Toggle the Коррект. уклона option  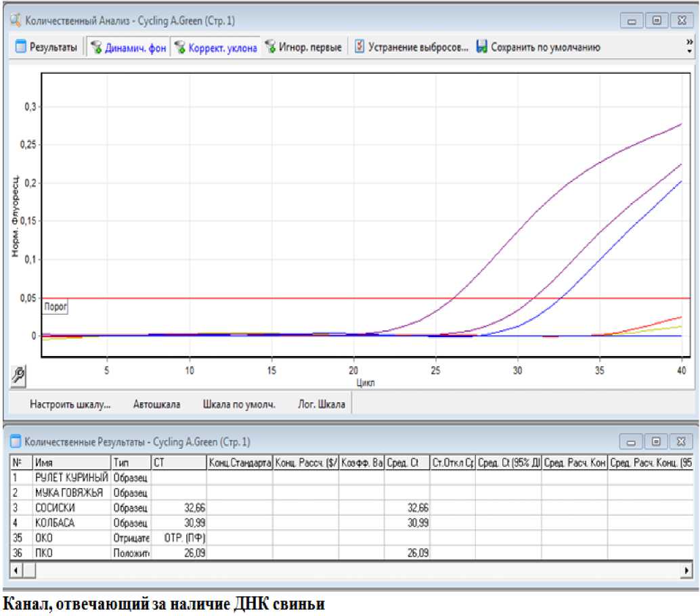[x=215, y=48]
